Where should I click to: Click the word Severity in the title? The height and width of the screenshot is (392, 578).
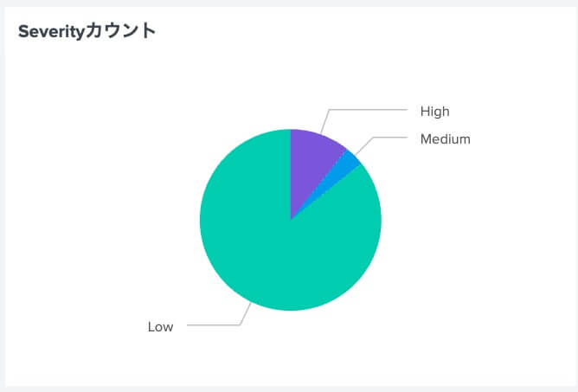tap(52, 31)
